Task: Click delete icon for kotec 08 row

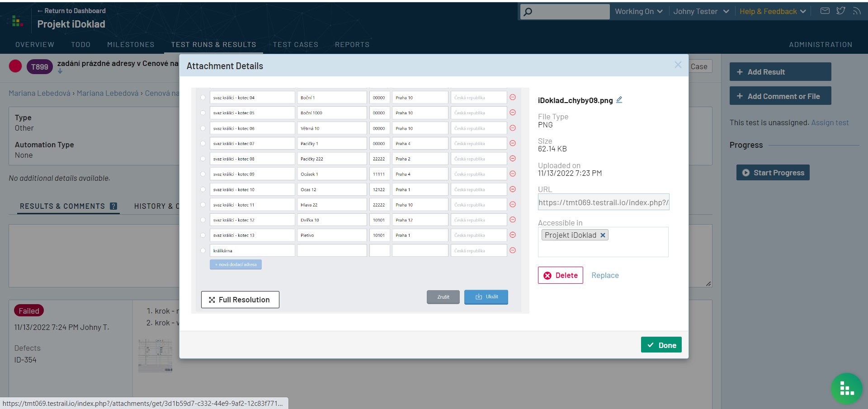Action: [513, 159]
